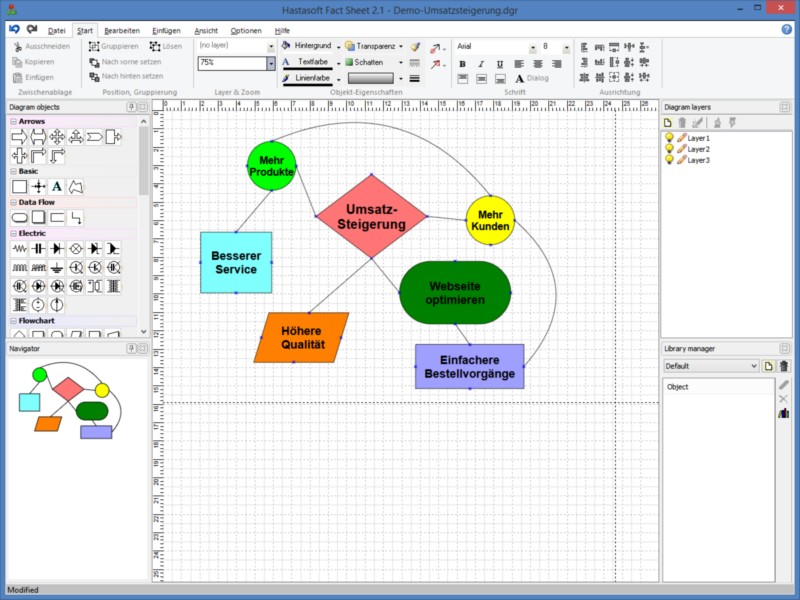This screenshot has height=600, width=800.
Task: Click the Hintergrund paint bucket icon
Action: (x=286, y=46)
